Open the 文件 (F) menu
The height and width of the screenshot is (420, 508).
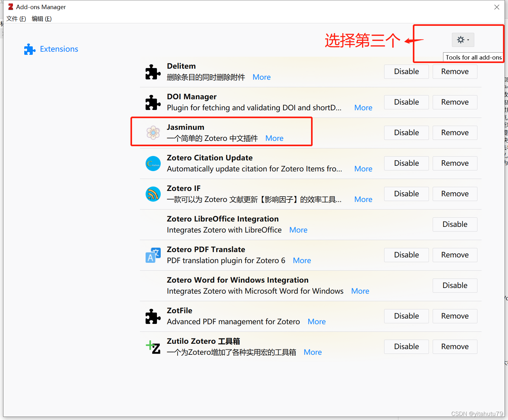(x=16, y=19)
